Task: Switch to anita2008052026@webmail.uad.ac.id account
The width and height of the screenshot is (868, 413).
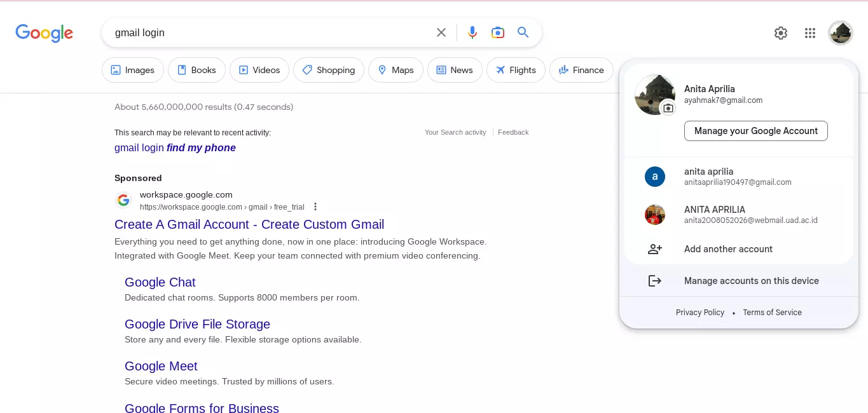Action: pos(738,215)
